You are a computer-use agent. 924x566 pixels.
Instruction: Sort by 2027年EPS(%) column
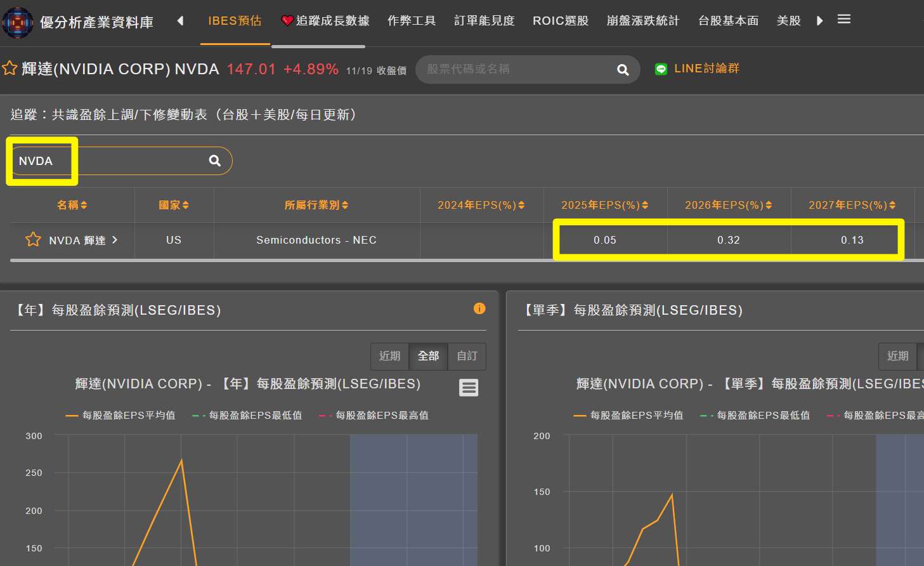click(852, 205)
